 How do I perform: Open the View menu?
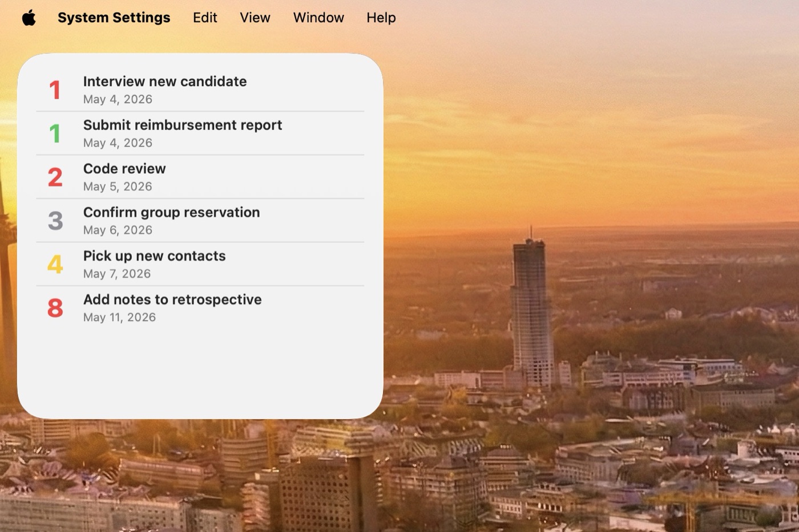point(255,18)
